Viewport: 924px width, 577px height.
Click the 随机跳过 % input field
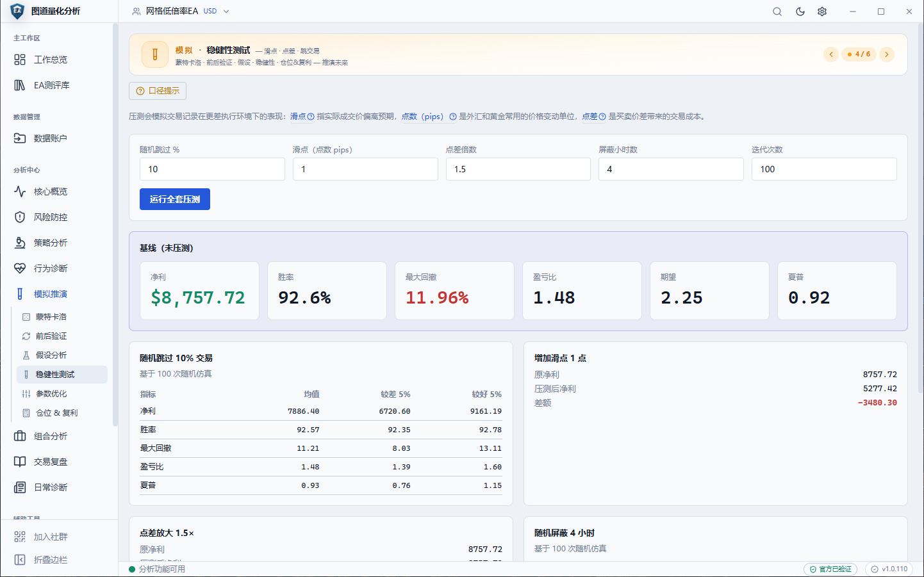[212, 169]
